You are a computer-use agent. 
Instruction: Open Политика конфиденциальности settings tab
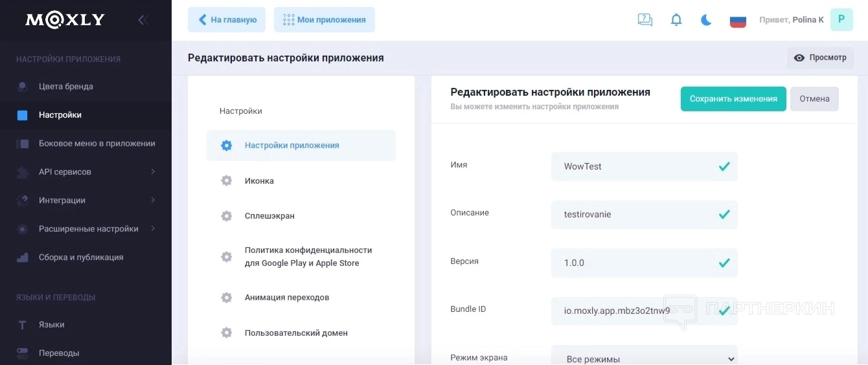click(x=301, y=256)
